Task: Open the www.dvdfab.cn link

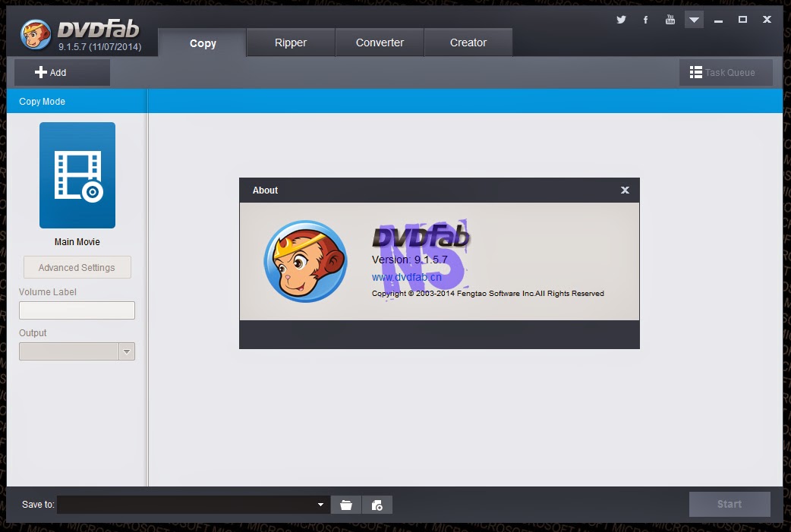Action: coord(407,277)
